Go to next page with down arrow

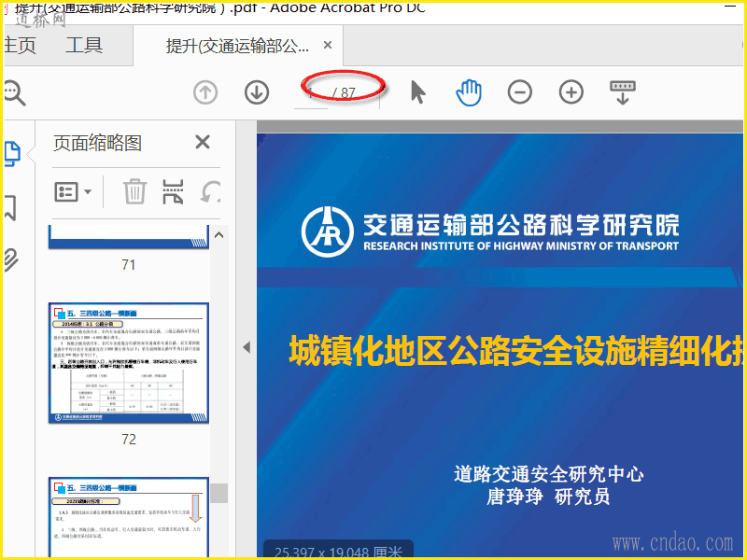pos(257,92)
